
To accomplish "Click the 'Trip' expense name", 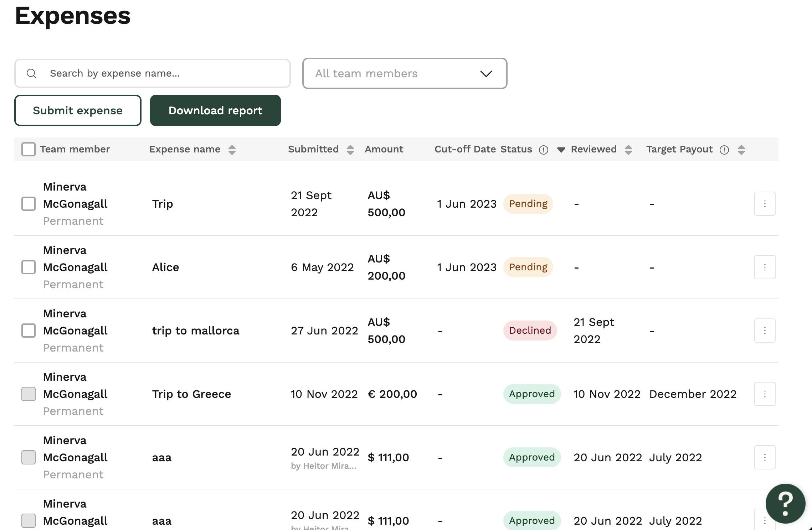I will tap(163, 204).
